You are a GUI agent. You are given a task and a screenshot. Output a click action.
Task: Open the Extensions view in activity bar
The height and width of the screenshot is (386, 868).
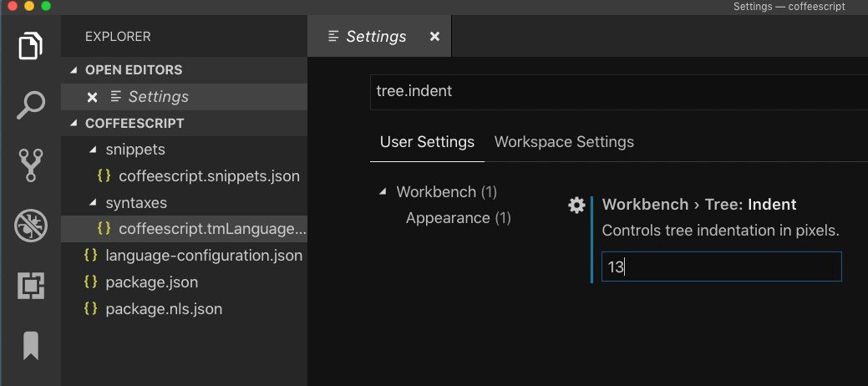(30, 286)
